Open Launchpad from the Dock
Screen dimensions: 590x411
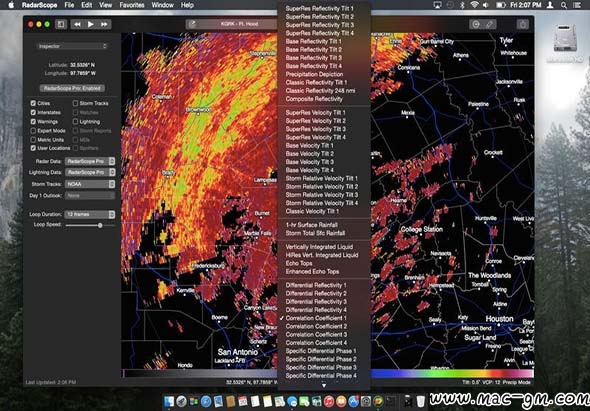pos(181,401)
